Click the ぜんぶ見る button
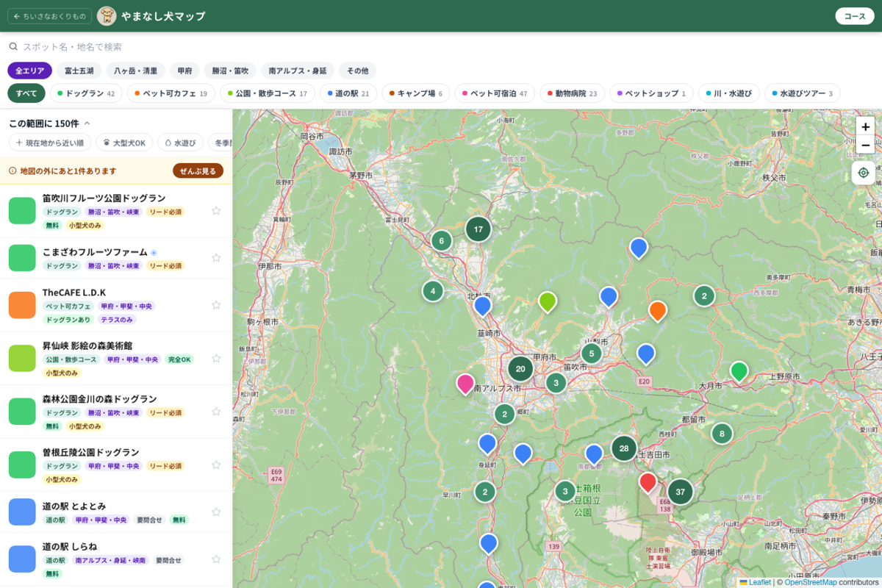 coord(198,171)
